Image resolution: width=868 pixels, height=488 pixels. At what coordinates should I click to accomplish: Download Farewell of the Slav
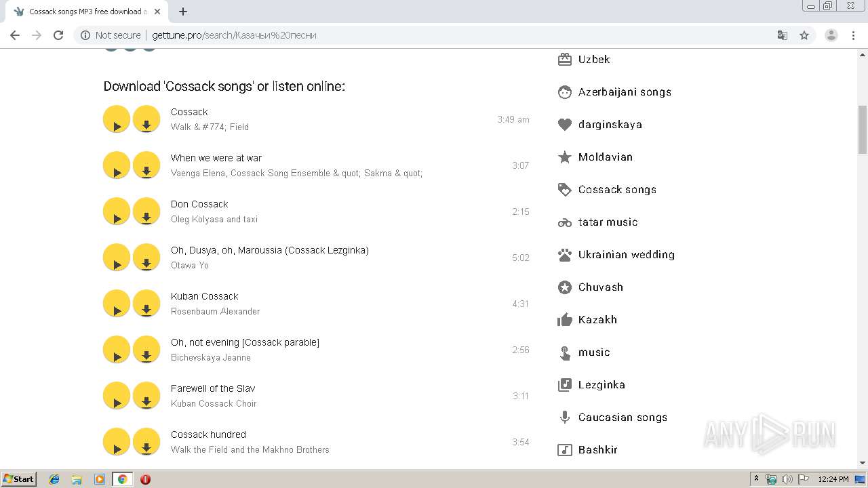(146, 396)
